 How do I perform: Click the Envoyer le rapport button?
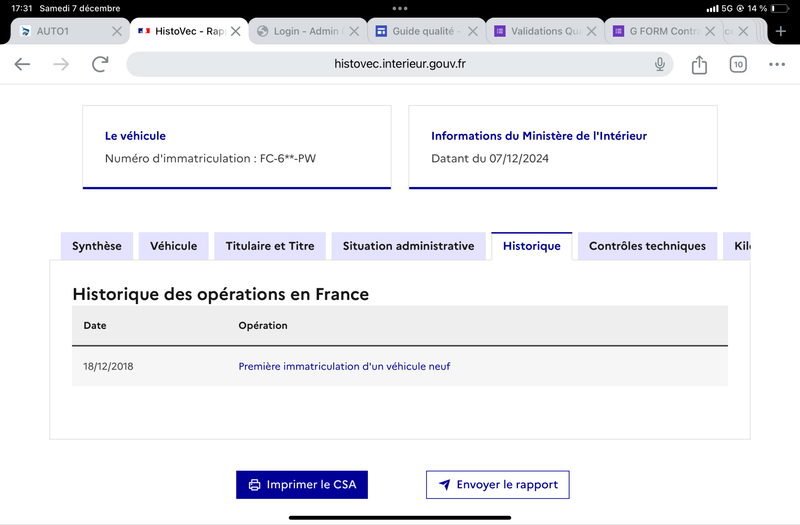[x=497, y=485]
